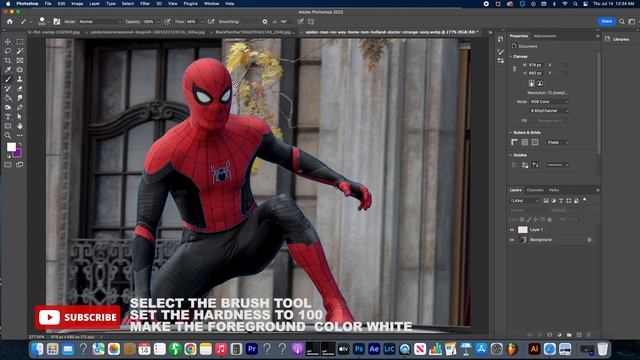Select the Brush tool in the toolbox

[x=8, y=79]
